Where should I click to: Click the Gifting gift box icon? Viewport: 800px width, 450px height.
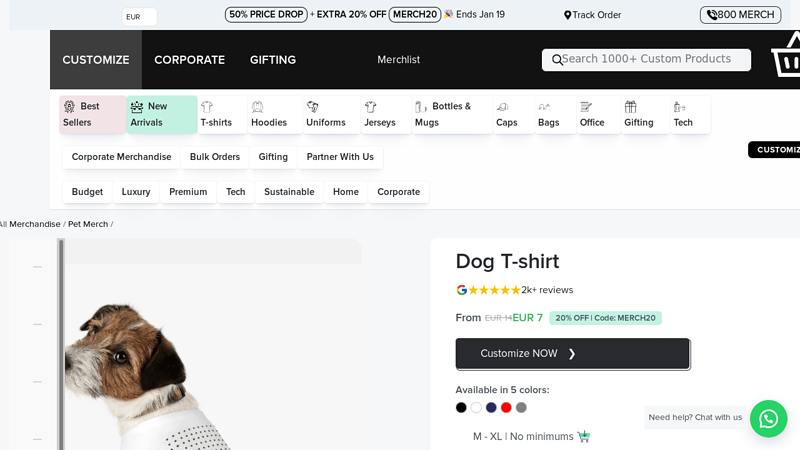tap(631, 107)
